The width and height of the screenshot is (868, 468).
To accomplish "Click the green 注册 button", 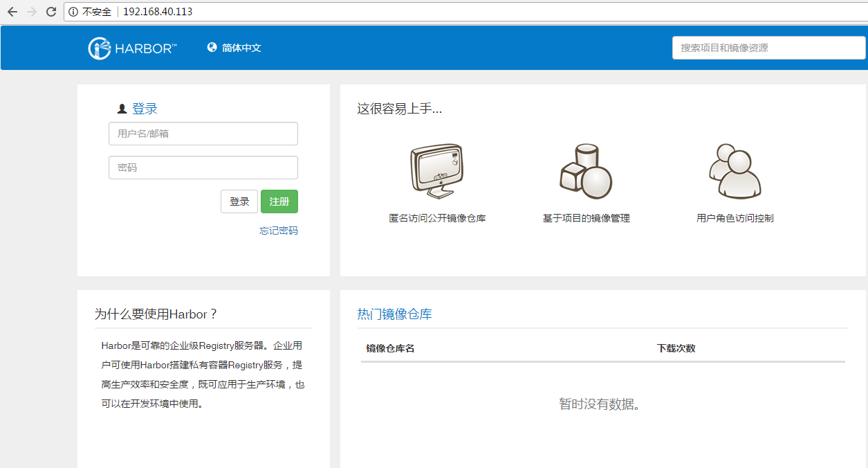I will (279, 201).
